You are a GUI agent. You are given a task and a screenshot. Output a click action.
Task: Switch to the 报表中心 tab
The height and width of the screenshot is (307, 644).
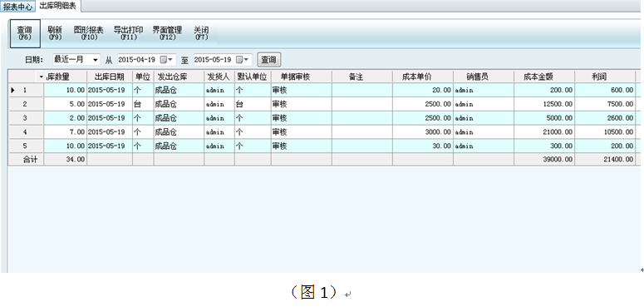[17, 7]
